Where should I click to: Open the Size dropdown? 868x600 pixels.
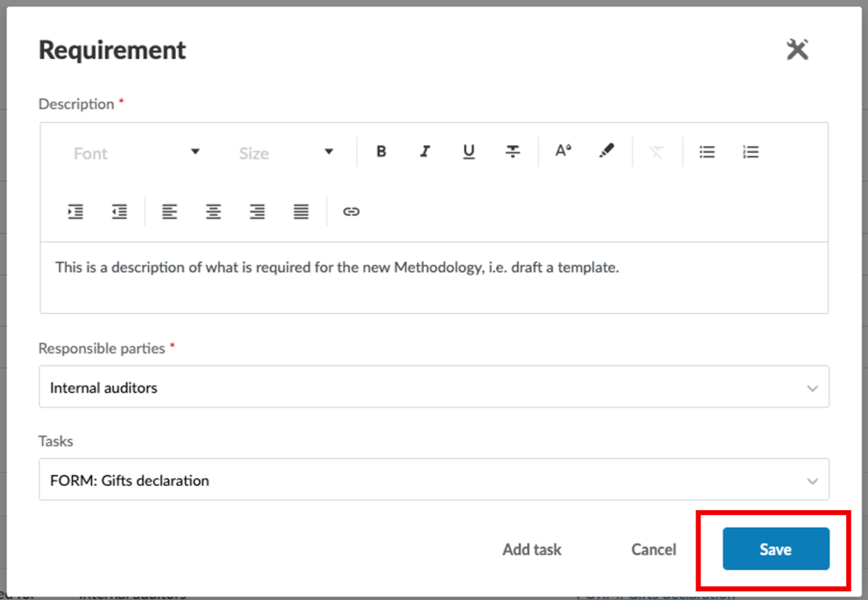pos(286,152)
